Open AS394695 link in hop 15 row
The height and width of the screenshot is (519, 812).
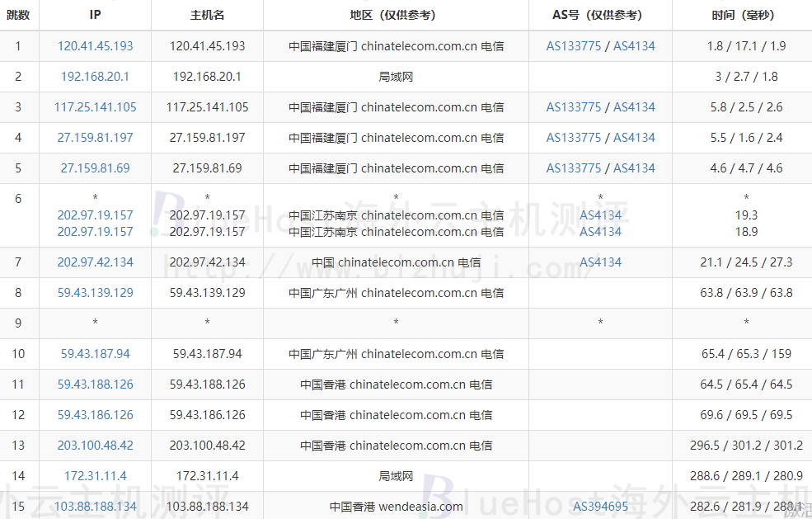pyautogui.click(x=601, y=507)
